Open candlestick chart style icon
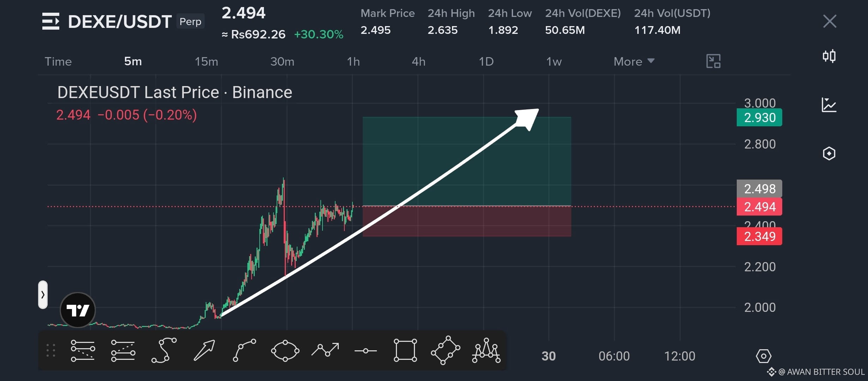Screen dimensions: 868x381 coord(829,56)
